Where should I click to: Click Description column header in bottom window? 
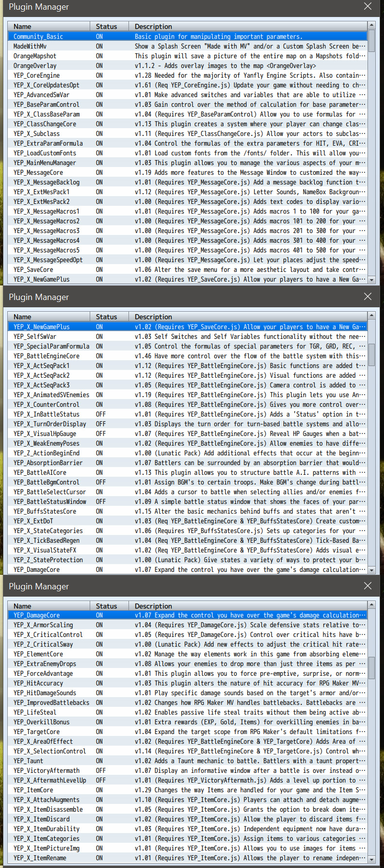click(248, 606)
